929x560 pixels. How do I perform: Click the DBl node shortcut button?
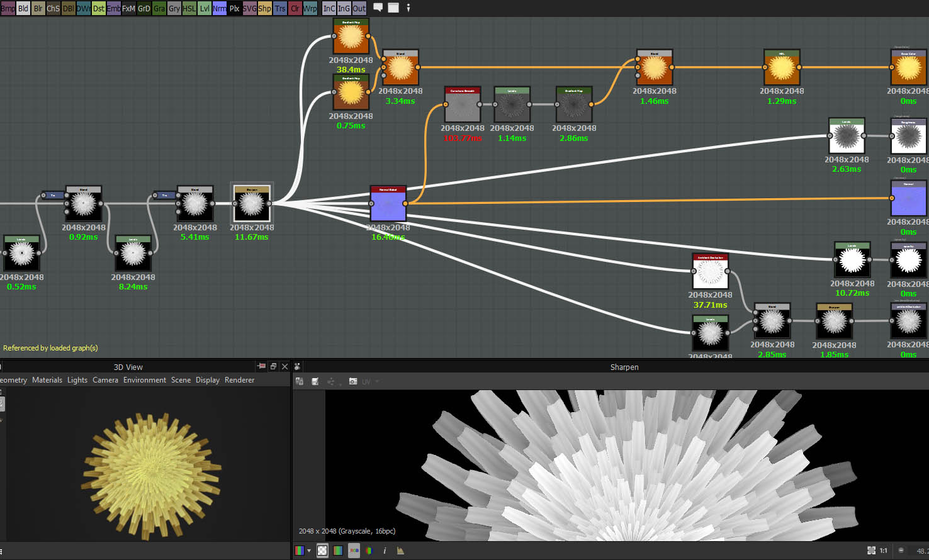click(69, 8)
